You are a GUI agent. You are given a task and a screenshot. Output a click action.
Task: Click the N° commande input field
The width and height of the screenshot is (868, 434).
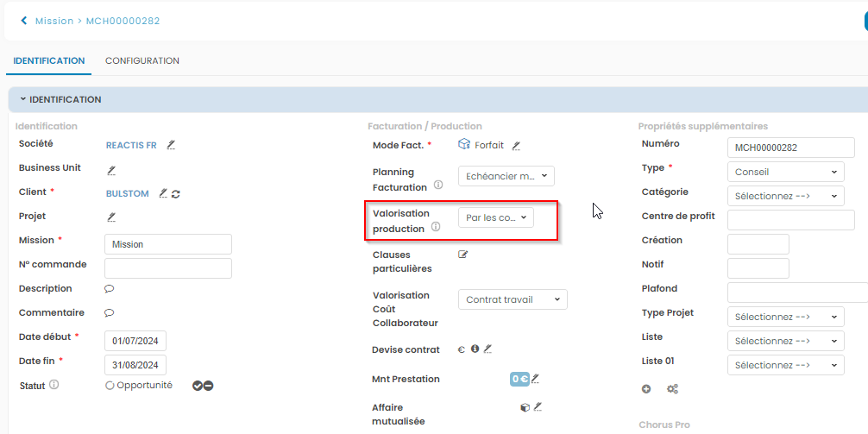(168, 268)
